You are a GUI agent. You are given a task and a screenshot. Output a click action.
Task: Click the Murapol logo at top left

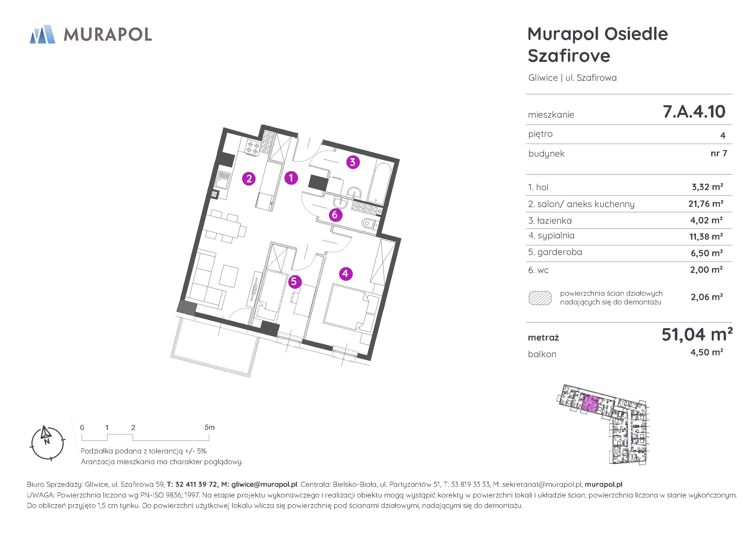pos(91,34)
